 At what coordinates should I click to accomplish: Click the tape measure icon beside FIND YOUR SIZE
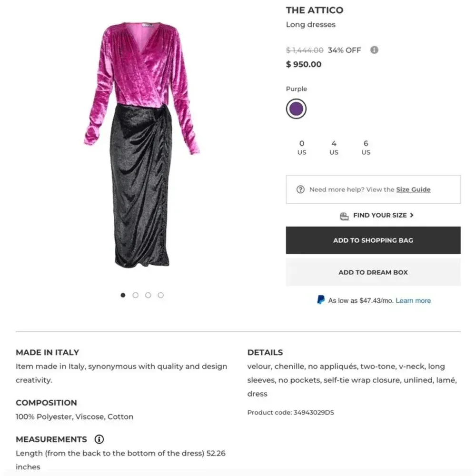[x=344, y=215]
